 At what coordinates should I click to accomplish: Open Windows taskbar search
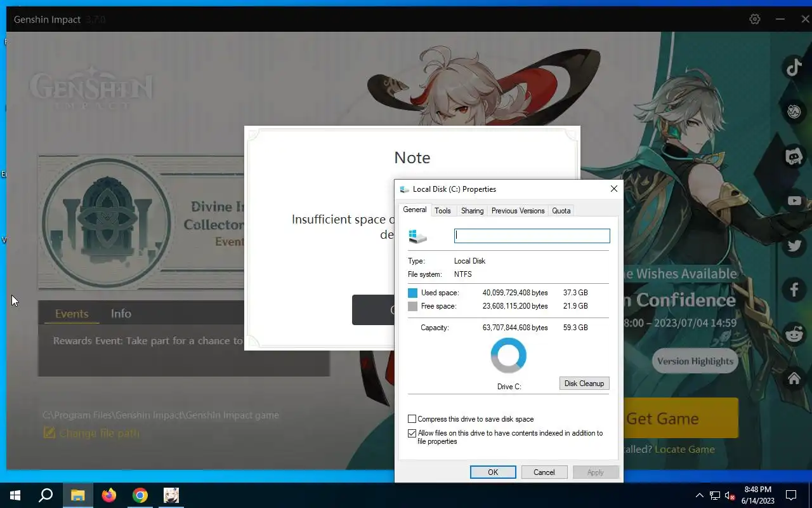pyautogui.click(x=46, y=495)
